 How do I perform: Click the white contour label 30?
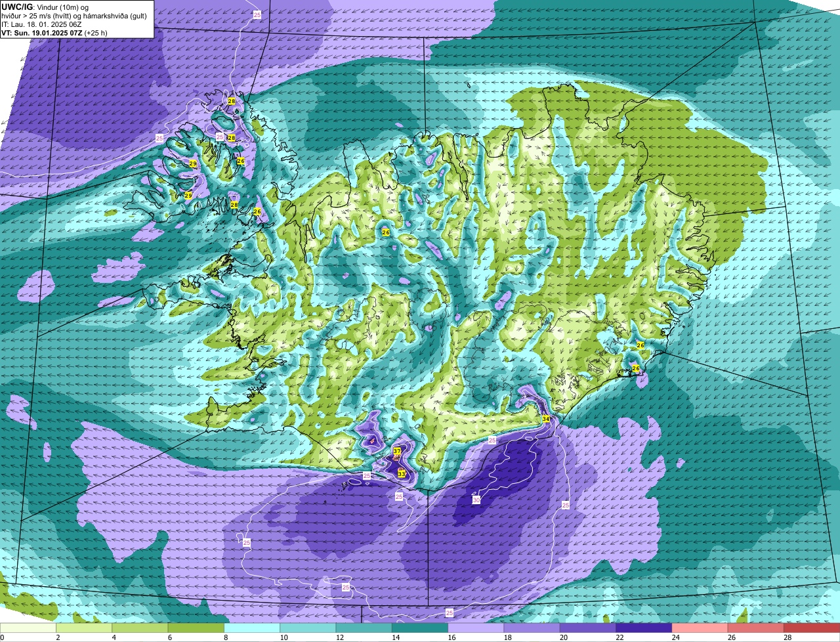(476, 500)
